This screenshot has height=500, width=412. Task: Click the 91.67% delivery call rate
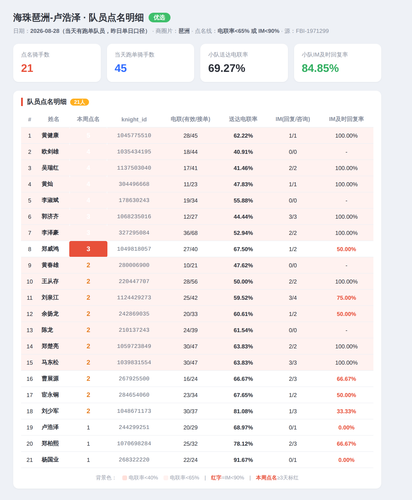point(243,460)
